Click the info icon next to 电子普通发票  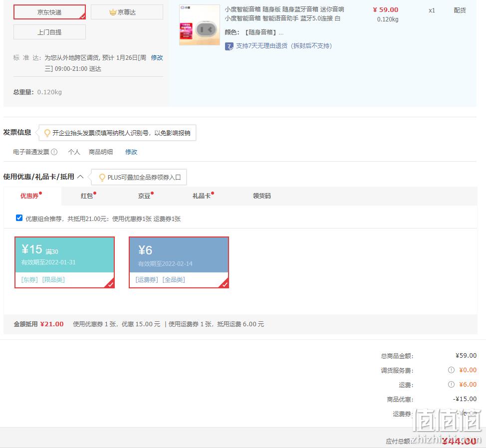click(54, 152)
